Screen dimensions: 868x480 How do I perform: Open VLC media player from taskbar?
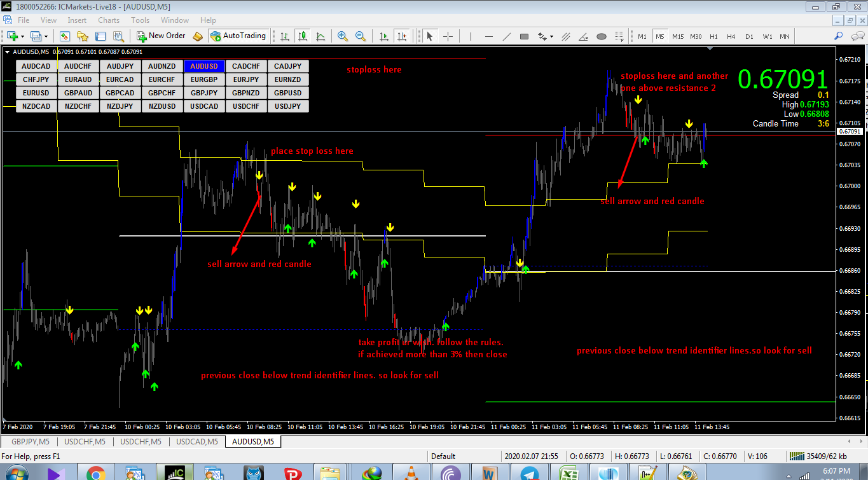tap(411, 473)
